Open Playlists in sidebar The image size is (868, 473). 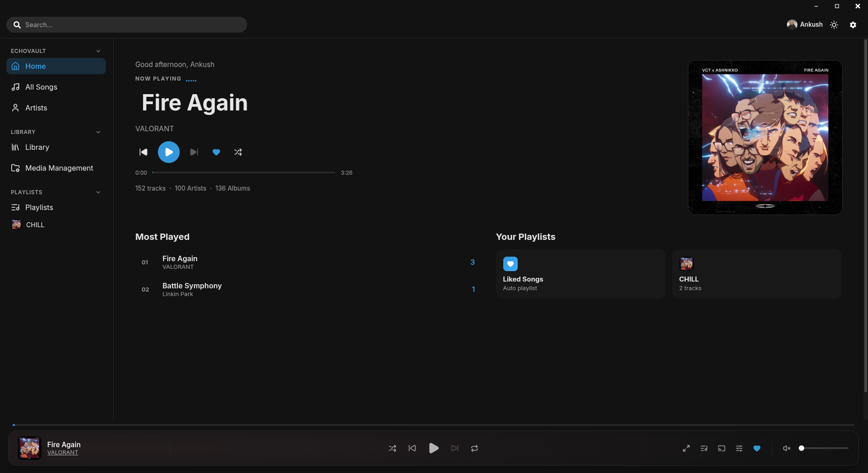(x=56, y=207)
